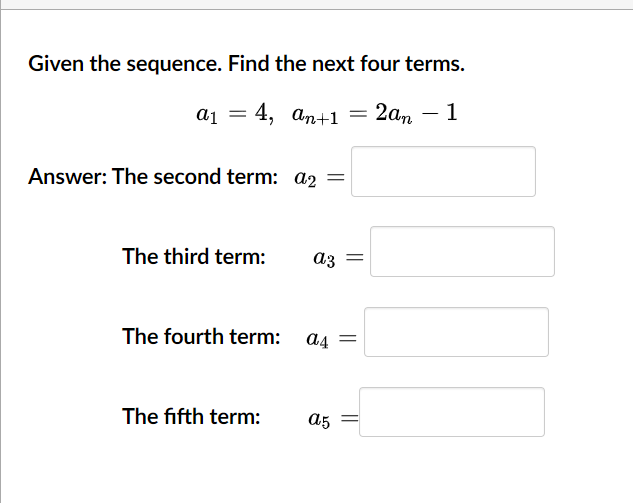The width and height of the screenshot is (633, 503).
Task: Focus the third term a3 input box
Action: click(462, 252)
